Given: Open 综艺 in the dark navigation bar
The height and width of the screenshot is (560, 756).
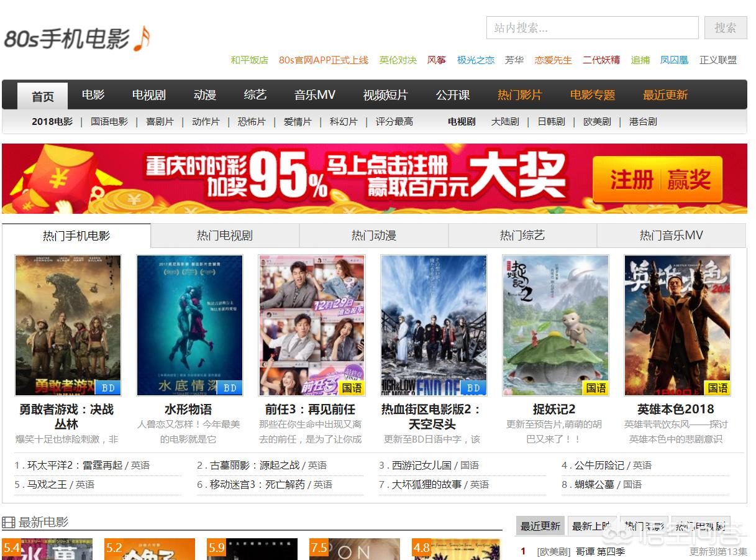Looking at the screenshot, I should [255, 95].
